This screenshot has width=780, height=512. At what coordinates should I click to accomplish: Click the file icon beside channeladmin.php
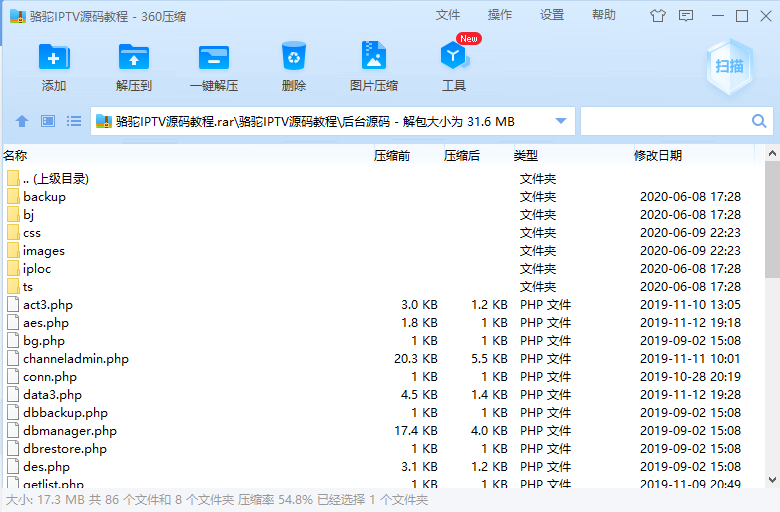point(13,358)
